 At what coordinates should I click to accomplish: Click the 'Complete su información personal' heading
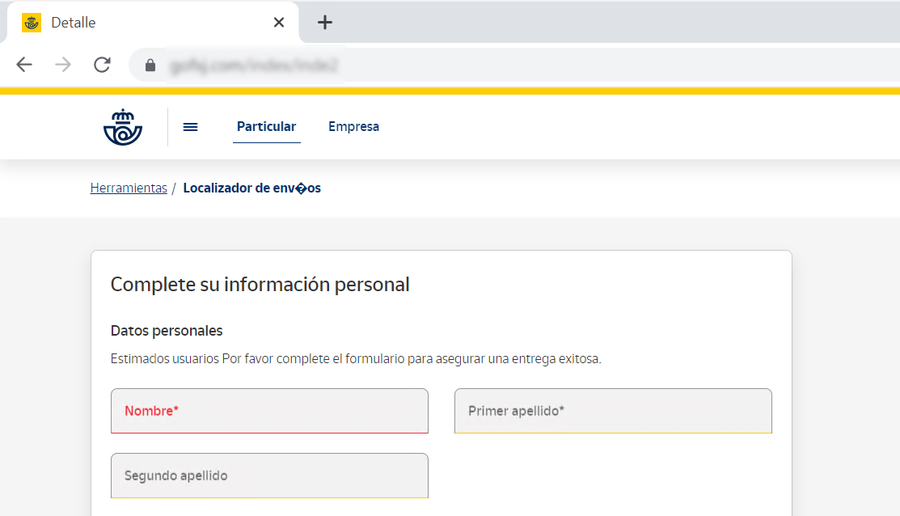coord(260,284)
